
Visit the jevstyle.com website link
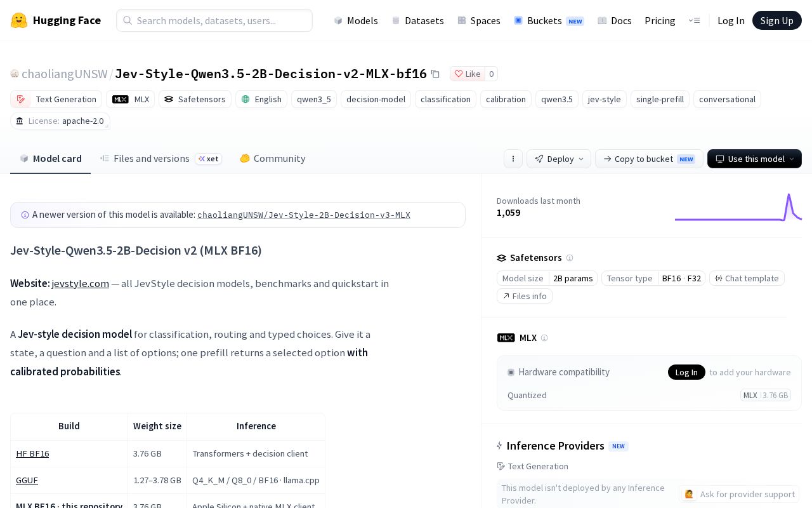pos(81,283)
